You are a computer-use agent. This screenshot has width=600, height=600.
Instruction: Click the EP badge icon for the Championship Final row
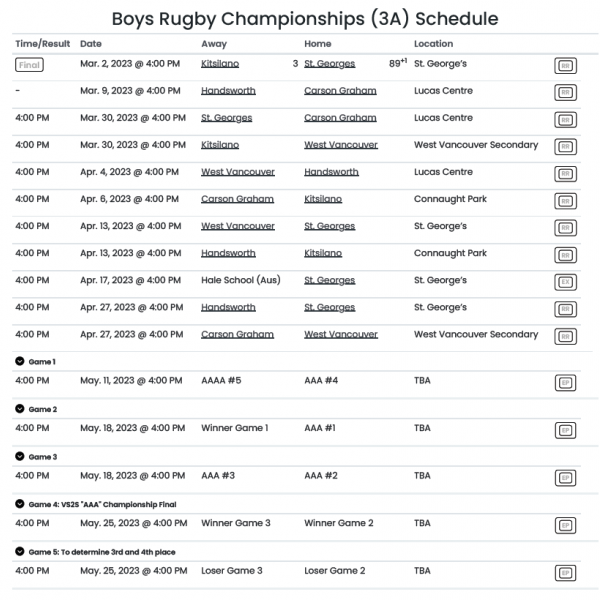(x=565, y=525)
